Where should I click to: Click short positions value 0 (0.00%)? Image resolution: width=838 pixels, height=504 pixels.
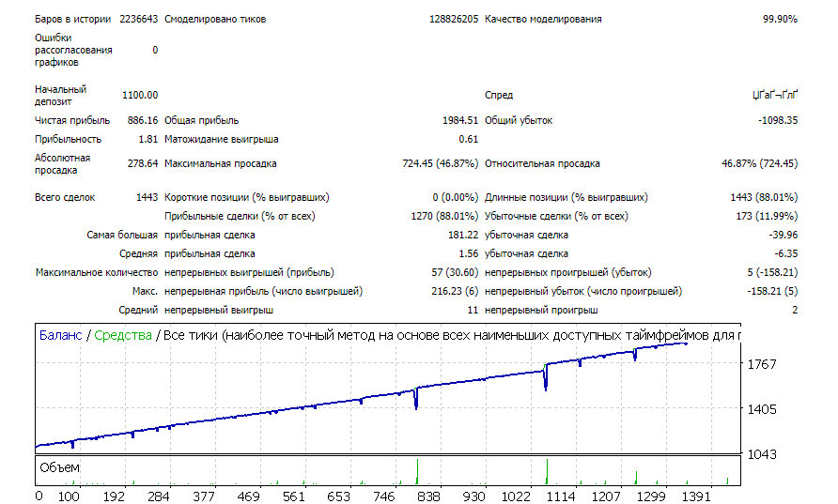pos(456,197)
